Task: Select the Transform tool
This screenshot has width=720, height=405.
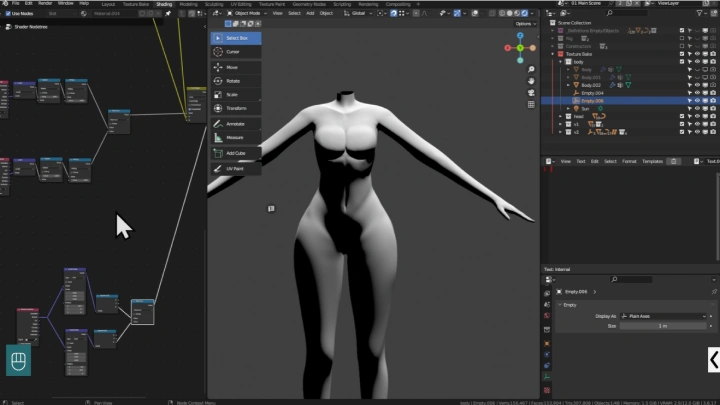Action: pos(235,108)
